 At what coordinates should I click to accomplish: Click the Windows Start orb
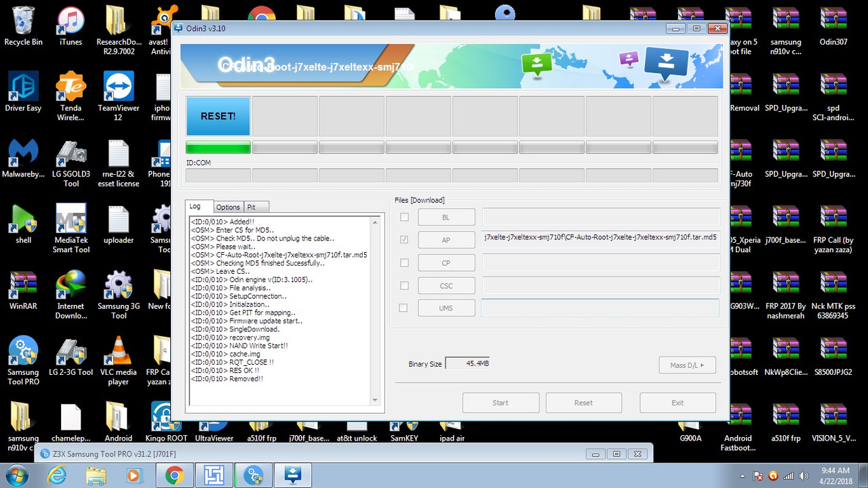(18, 475)
